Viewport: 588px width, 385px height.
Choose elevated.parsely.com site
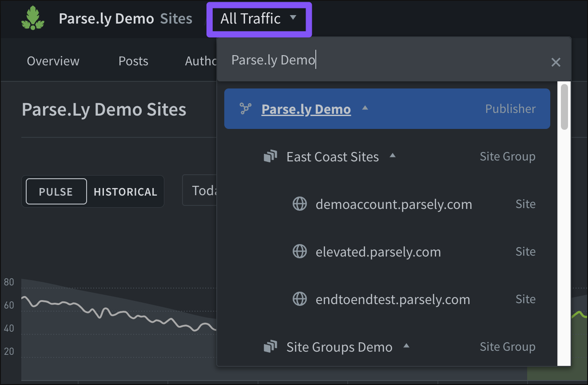point(378,252)
